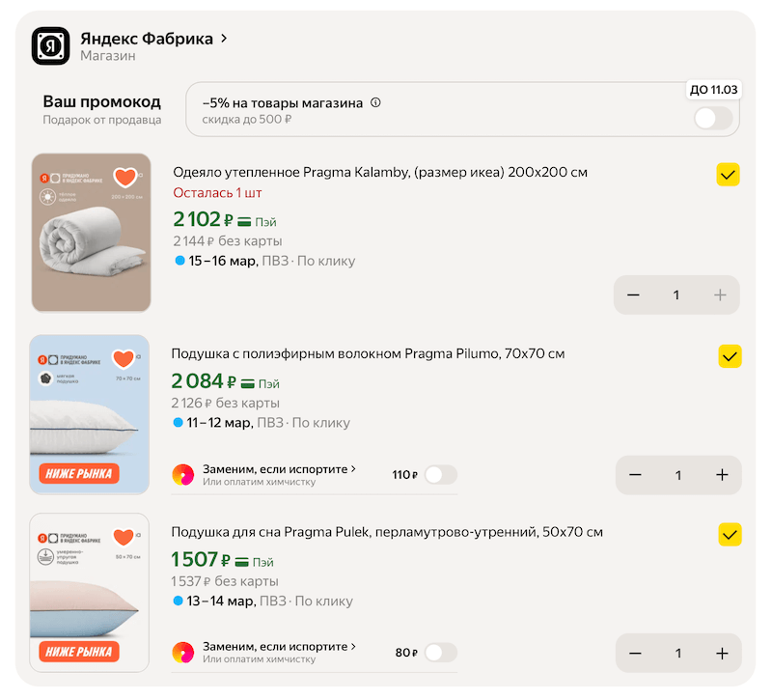Open the Яндекс Фабрика store logo icon
Screen dimensions: 772x700
click(51, 45)
